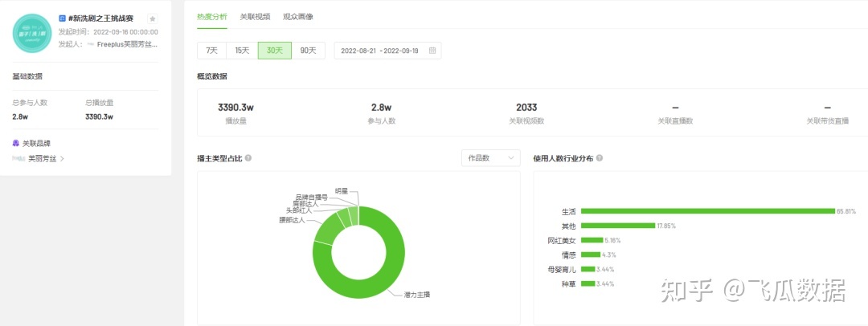
Task: Click the 生活 industry bar in chart
Action: pos(707,211)
